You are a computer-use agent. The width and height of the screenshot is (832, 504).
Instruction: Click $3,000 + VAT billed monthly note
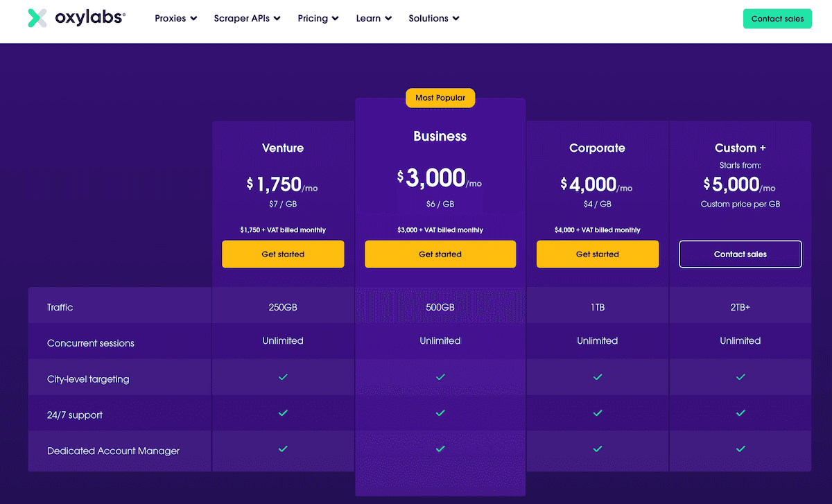pos(440,230)
